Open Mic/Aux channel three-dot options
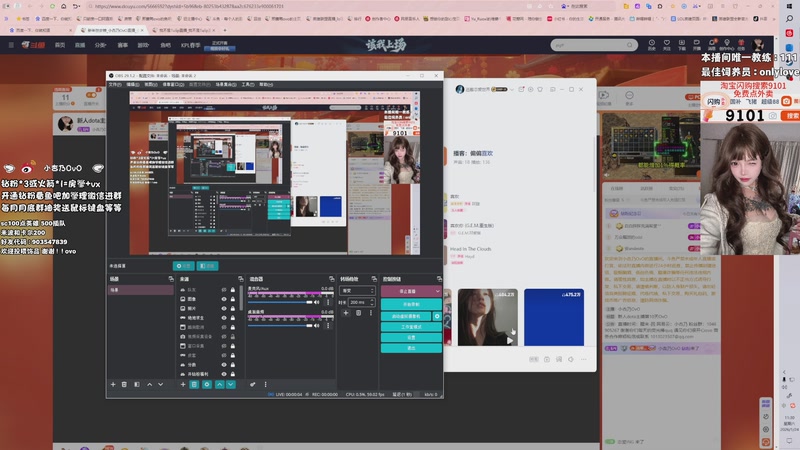800x450 pixels. tap(328, 302)
